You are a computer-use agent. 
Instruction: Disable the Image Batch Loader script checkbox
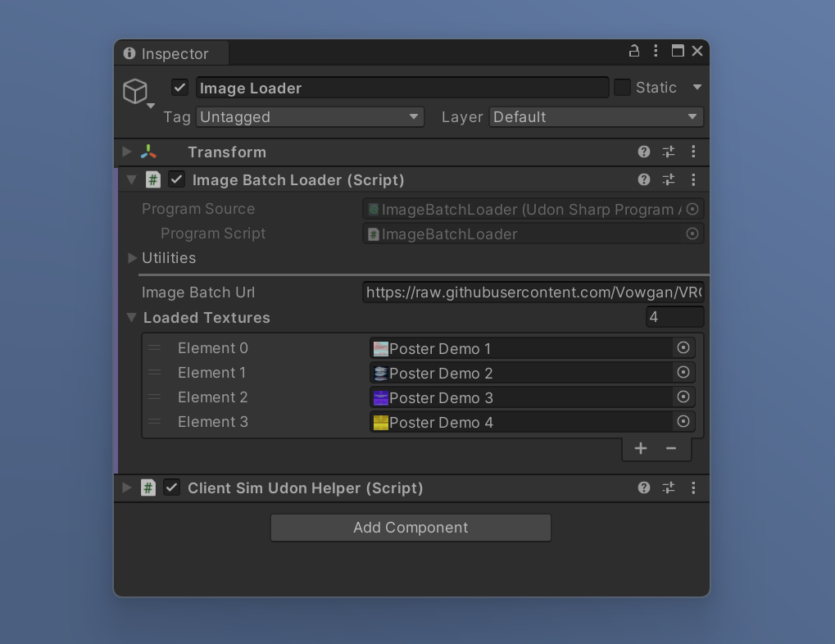click(177, 179)
